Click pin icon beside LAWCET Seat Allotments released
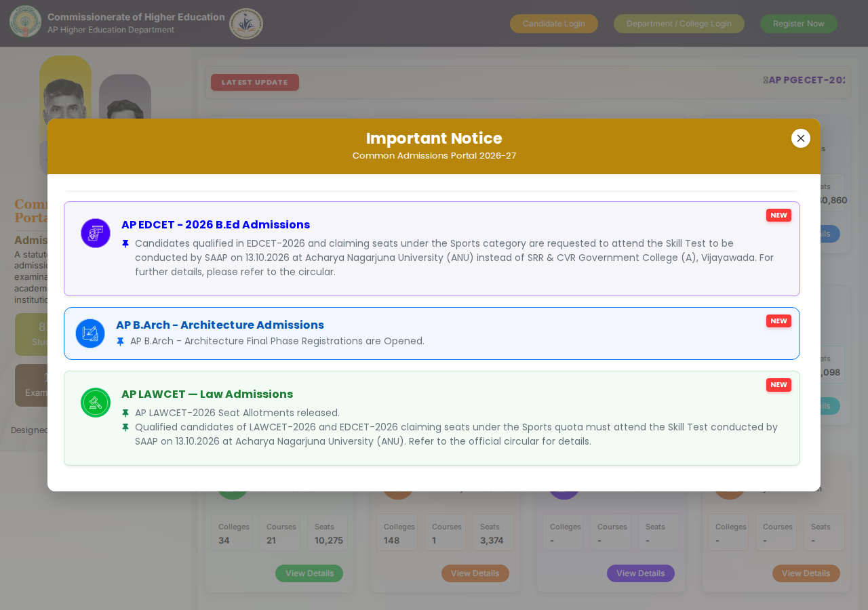The height and width of the screenshot is (610, 868). point(125,413)
